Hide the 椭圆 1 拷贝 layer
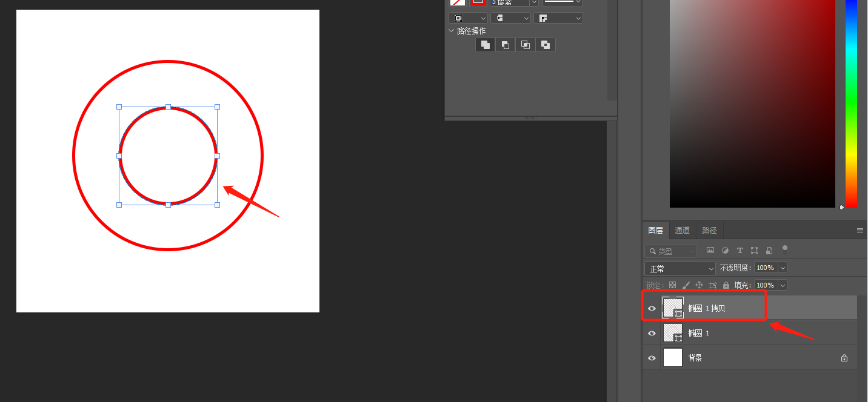Screen dimensions: 868x402 click(x=652, y=308)
